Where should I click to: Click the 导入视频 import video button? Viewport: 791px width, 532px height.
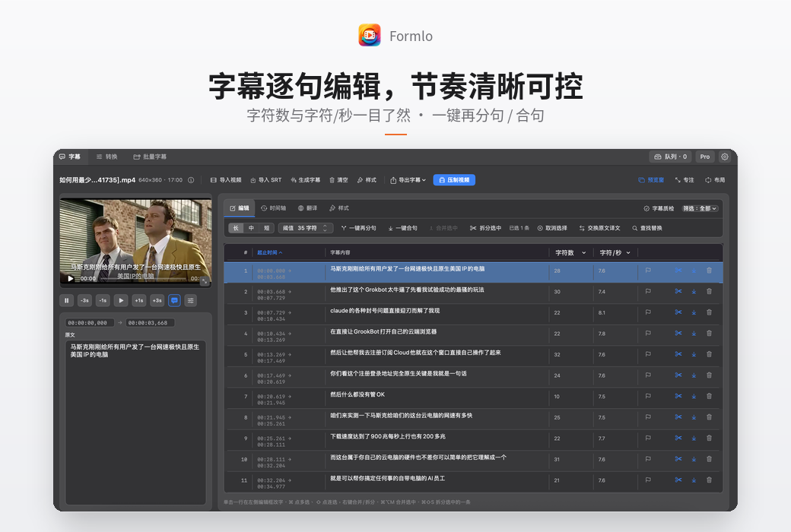pyautogui.click(x=226, y=180)
